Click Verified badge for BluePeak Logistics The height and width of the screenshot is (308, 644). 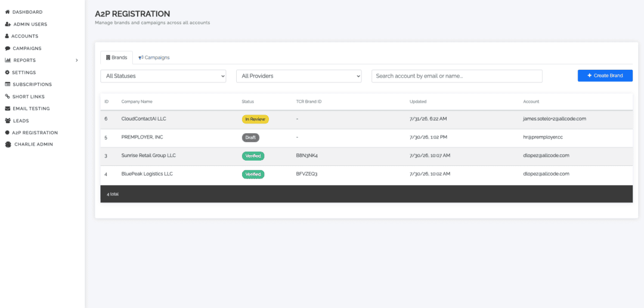point(253,174)
